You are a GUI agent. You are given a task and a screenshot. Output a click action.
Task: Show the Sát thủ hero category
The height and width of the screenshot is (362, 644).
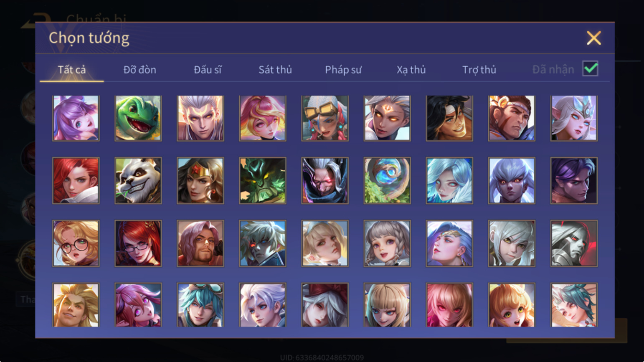tap(275, 70)
